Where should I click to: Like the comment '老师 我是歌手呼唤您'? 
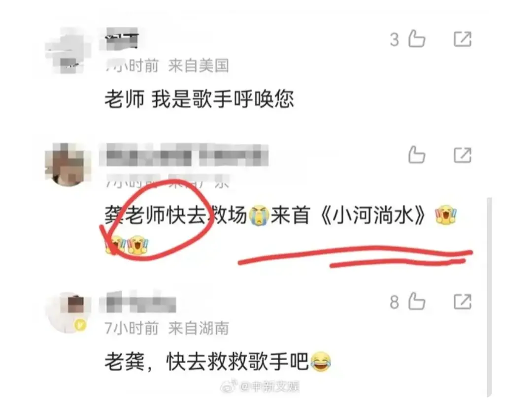pyautogui.click(x=417, y=39)
